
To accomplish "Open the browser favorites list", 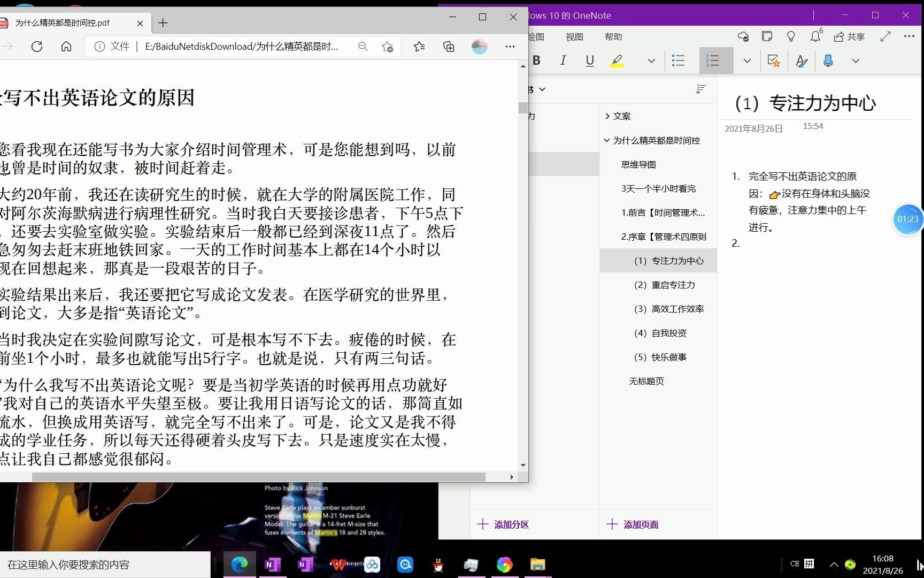I will [420, 47].
